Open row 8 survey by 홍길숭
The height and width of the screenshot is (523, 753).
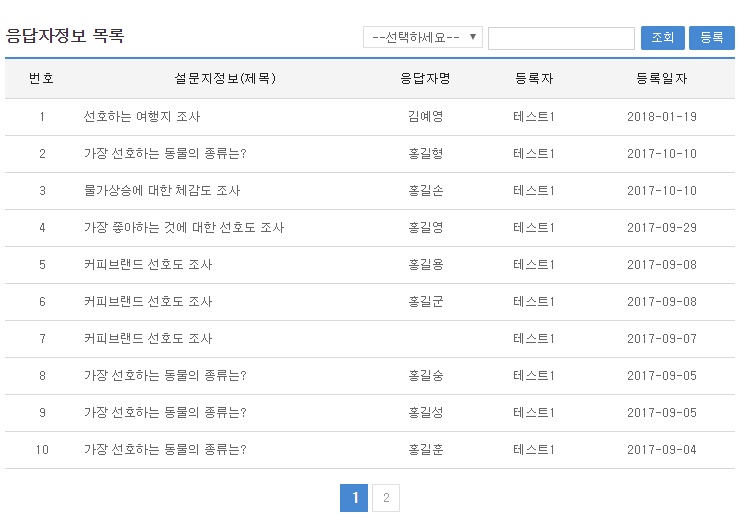(x=165, y=376)
